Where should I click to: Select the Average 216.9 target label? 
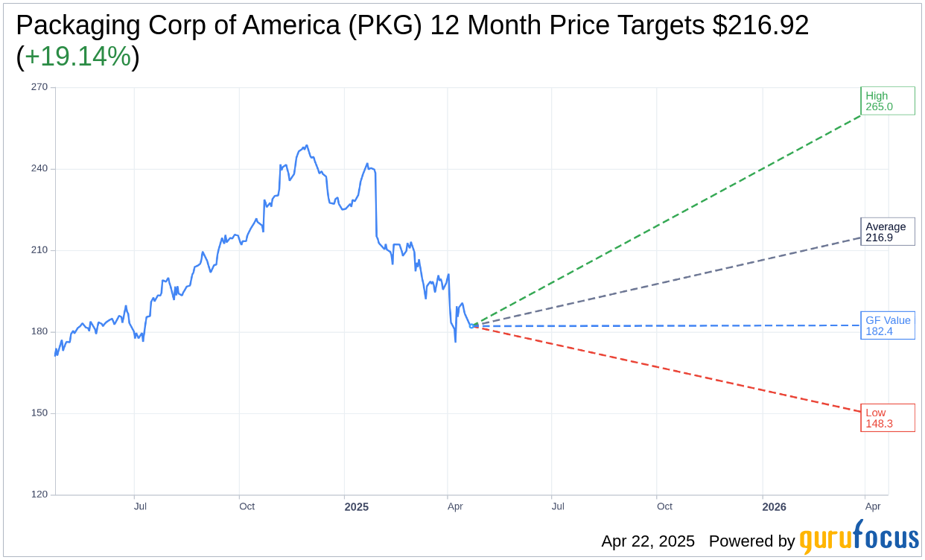point(887,232)
